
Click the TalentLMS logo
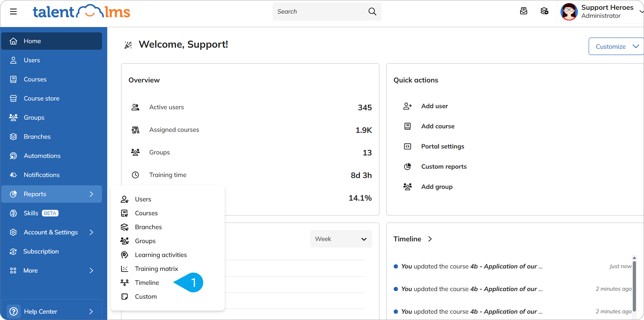[x=82, y=12]
